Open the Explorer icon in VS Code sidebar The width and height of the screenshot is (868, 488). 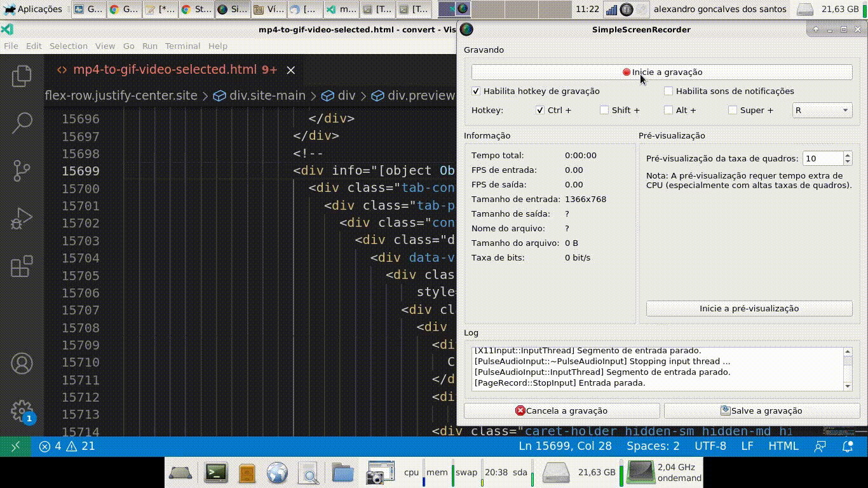tap(22, 76)
